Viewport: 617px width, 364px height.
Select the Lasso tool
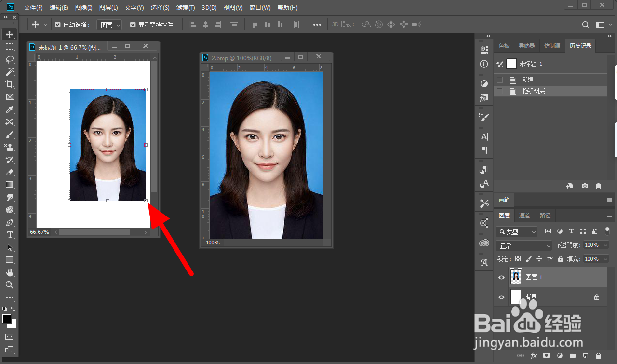(x=9, y=59)
